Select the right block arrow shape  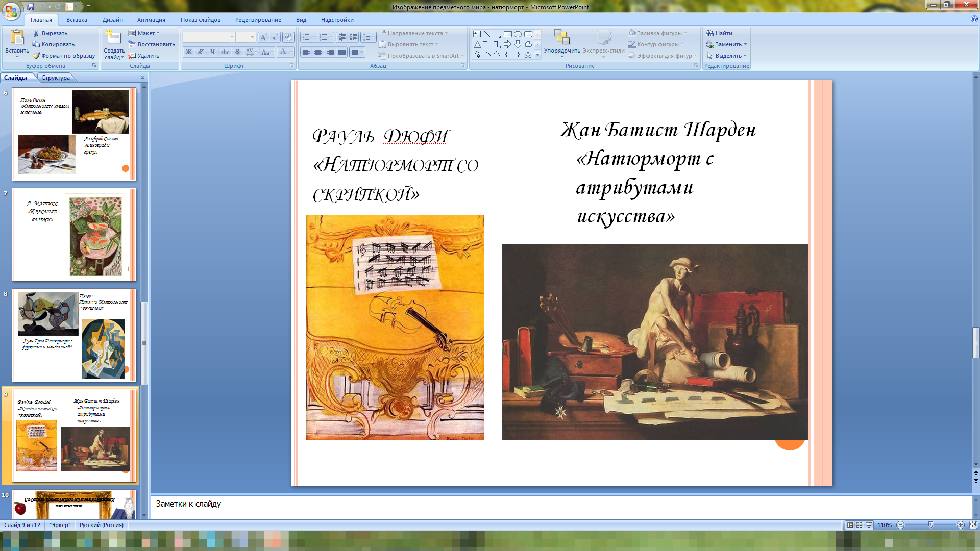(x=507, y=44)
